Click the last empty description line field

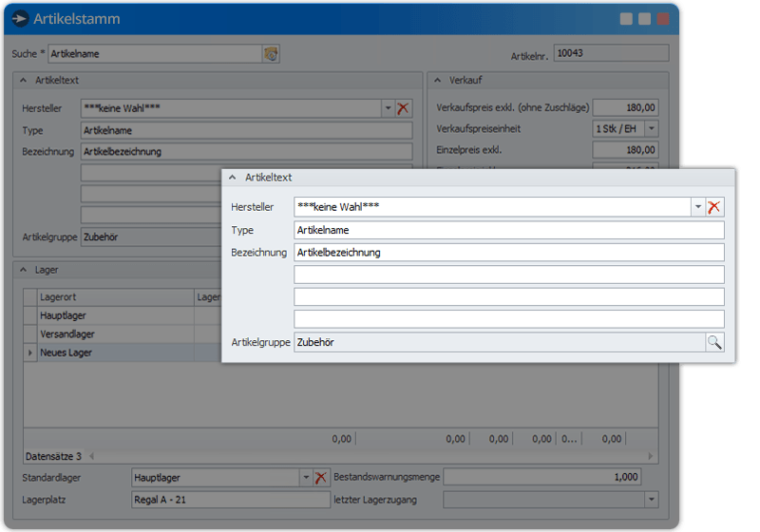pyautogui.click(x=509, y=319)
